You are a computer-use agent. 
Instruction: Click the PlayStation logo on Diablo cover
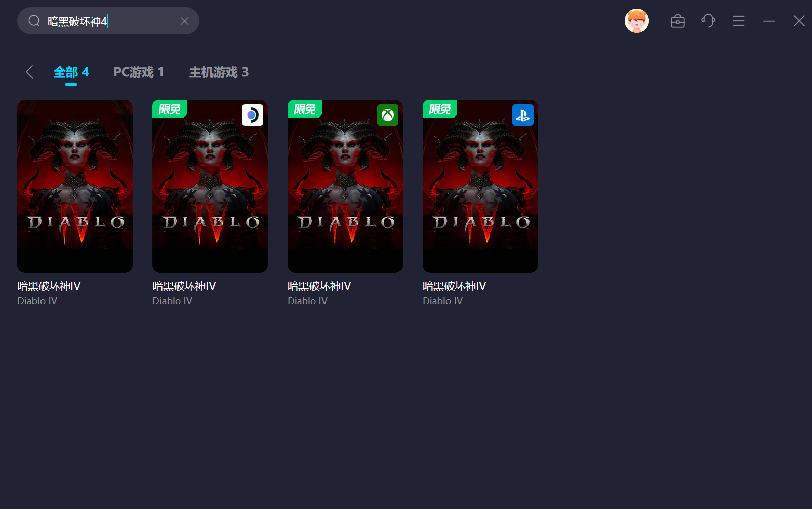click(x=522, y=115)
